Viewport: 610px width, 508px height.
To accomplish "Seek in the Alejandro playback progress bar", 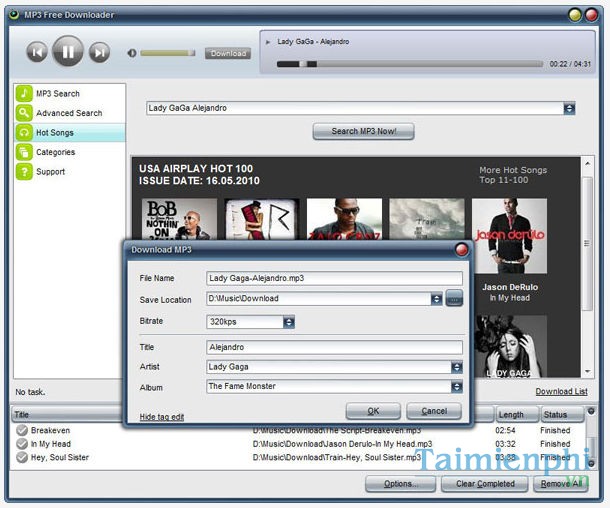I will click(410, 64).
